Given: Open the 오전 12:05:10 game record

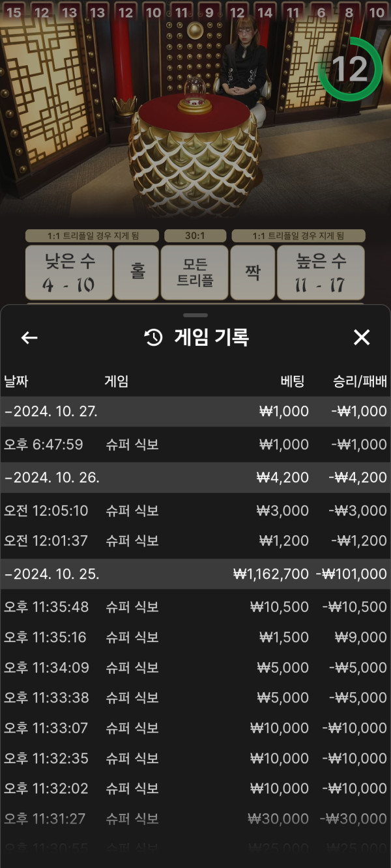Looking at the screenshot, I should coord(195,511).
